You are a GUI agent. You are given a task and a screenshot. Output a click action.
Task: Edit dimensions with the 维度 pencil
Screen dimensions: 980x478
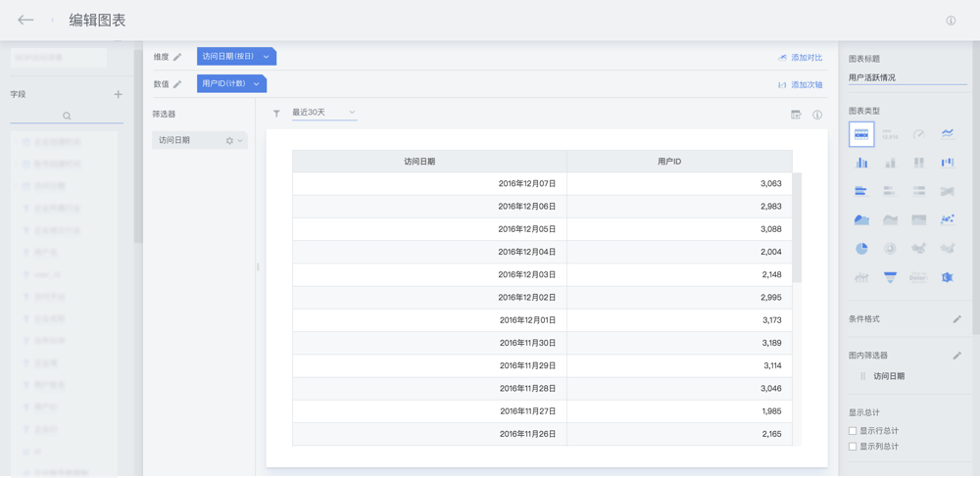coord(177,57)
